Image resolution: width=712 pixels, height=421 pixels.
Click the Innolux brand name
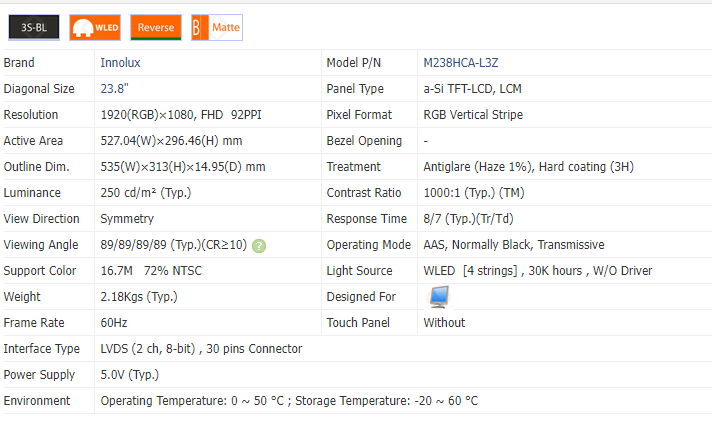(x=120, y=63)
